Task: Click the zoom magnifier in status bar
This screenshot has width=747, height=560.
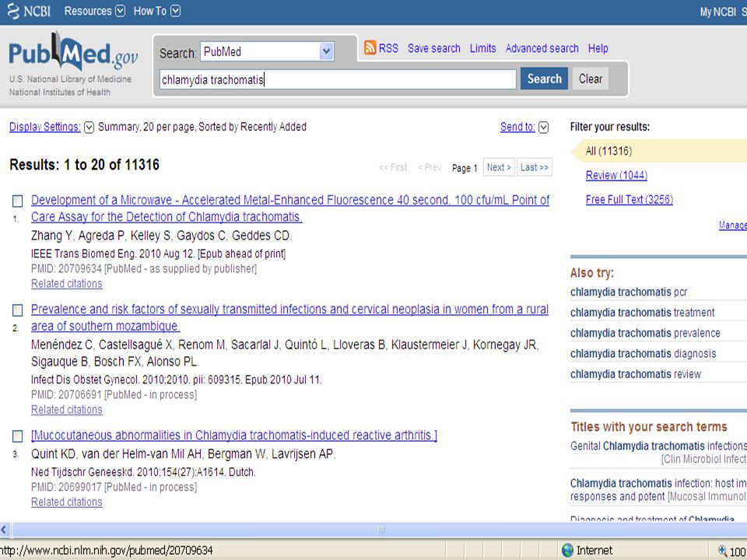Action: [722, 551]
